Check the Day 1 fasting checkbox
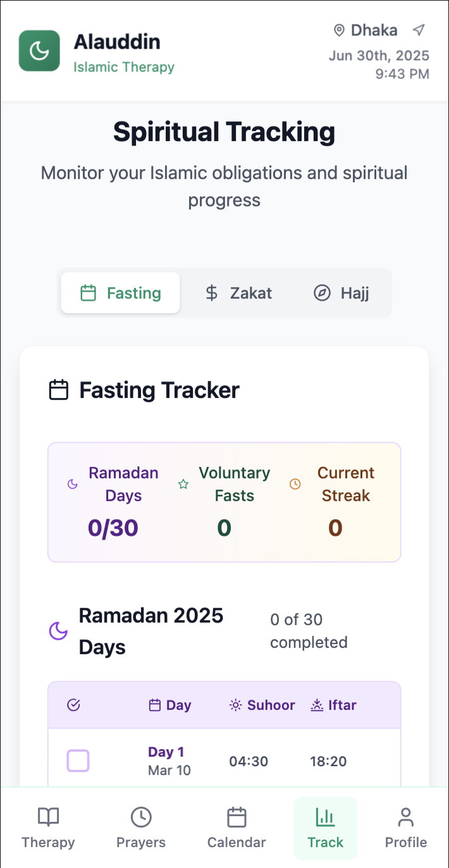This screenshot has width=449, height=868. point(78,761)
